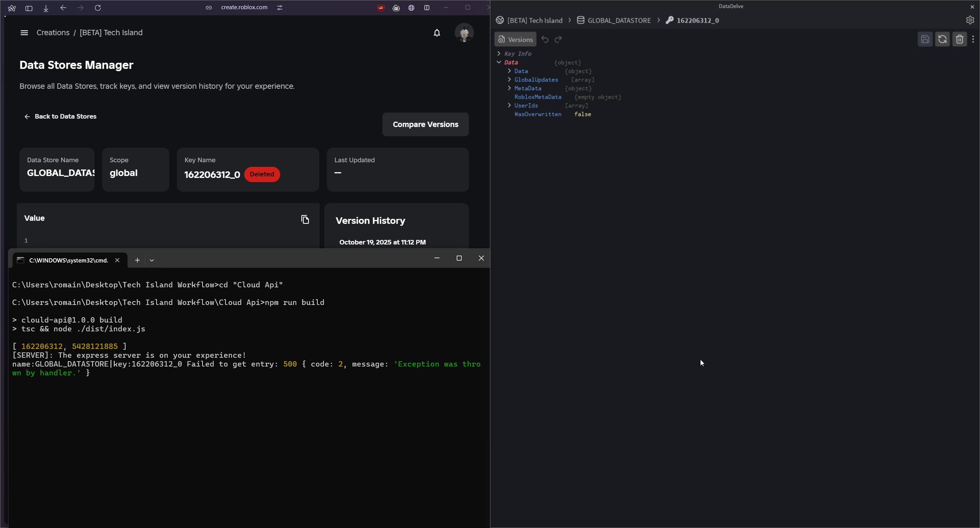Click the key name 162206312_0 in the card
Screen dimensions: 980x528
[212, 175]
